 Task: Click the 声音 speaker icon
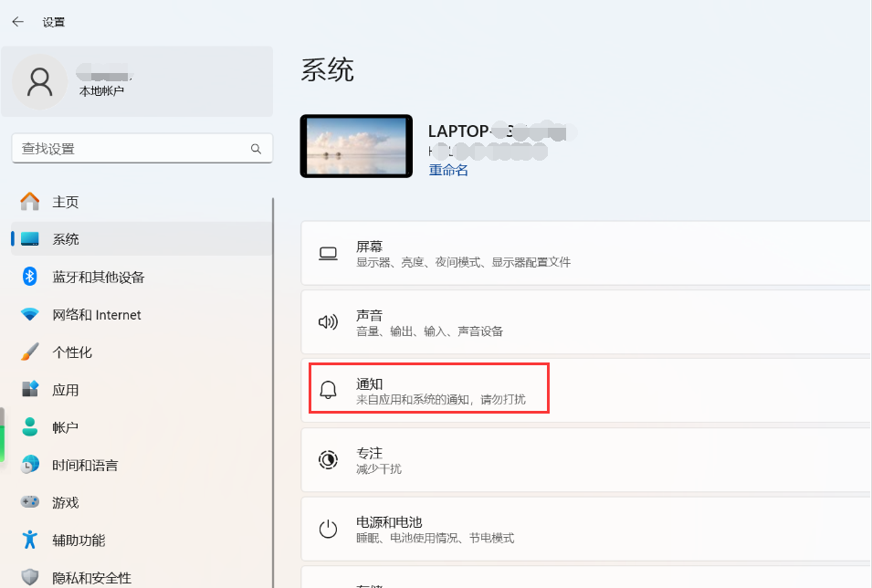[328, 321]
